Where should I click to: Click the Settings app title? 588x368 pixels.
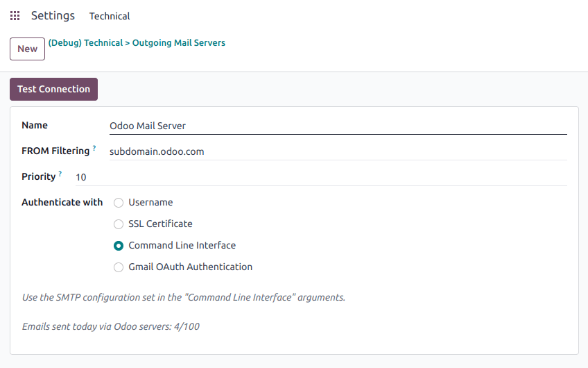53,16
